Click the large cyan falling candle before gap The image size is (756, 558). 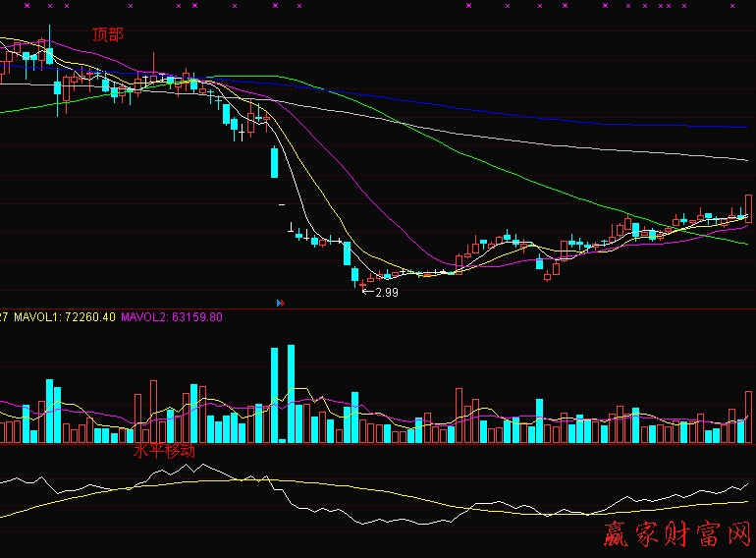(275, 162)
